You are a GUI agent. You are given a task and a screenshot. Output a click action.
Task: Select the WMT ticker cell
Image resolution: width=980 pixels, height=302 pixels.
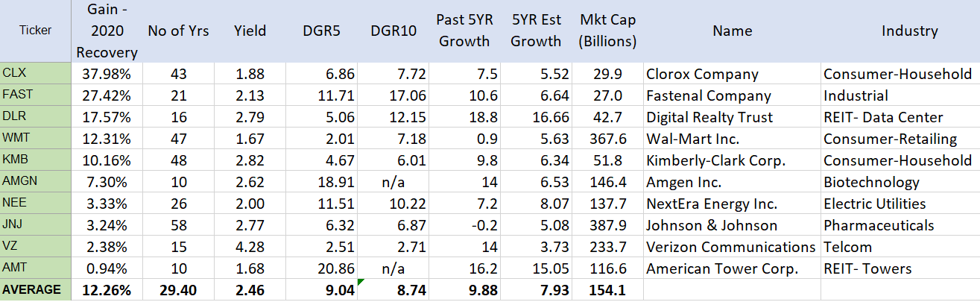pos(36,139)
